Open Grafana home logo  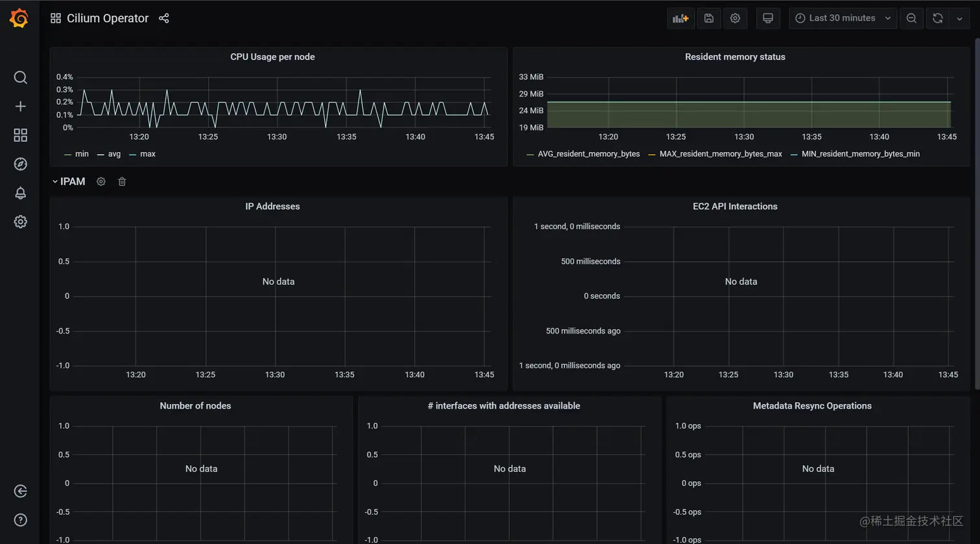click(x=19, y=18)
